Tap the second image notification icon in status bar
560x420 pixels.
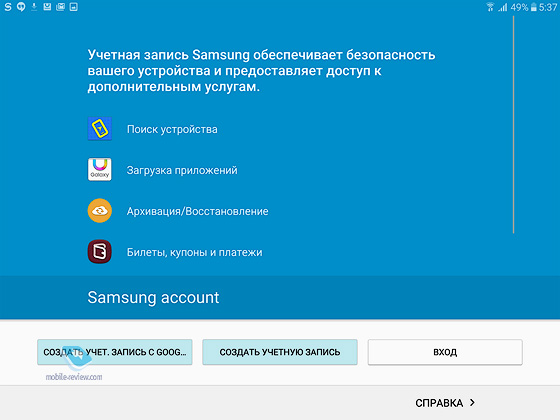click(x=60, y=7)
